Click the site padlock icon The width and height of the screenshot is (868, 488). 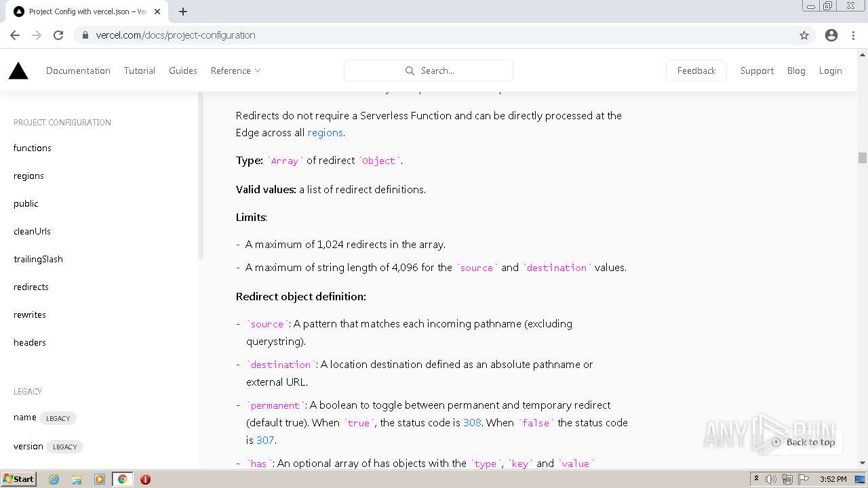85,35
